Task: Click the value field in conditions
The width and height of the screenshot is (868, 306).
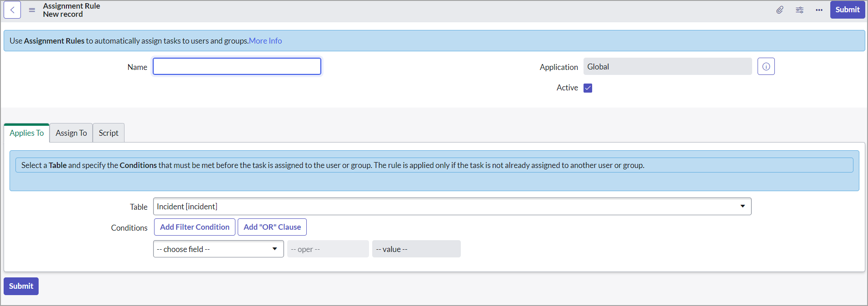Action: click(416, 249)
